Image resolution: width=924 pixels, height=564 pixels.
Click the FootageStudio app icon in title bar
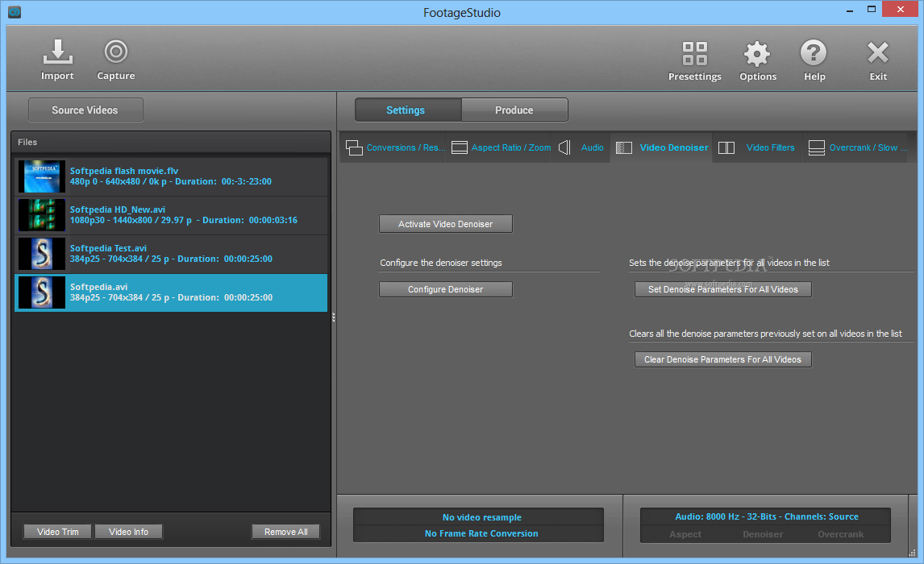(x=15, y=12)
